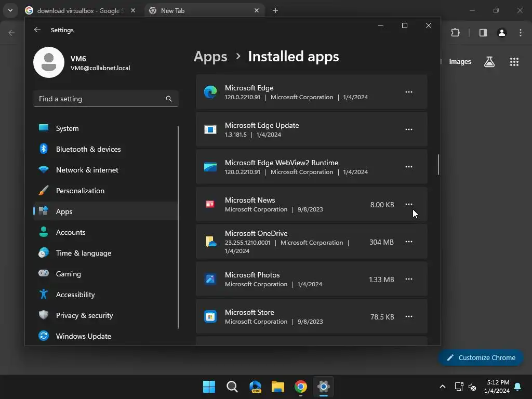Viewport: 532px width, 399px height.
Task: Click the Edge WebView2 Runtime icon
Action: 210,167
